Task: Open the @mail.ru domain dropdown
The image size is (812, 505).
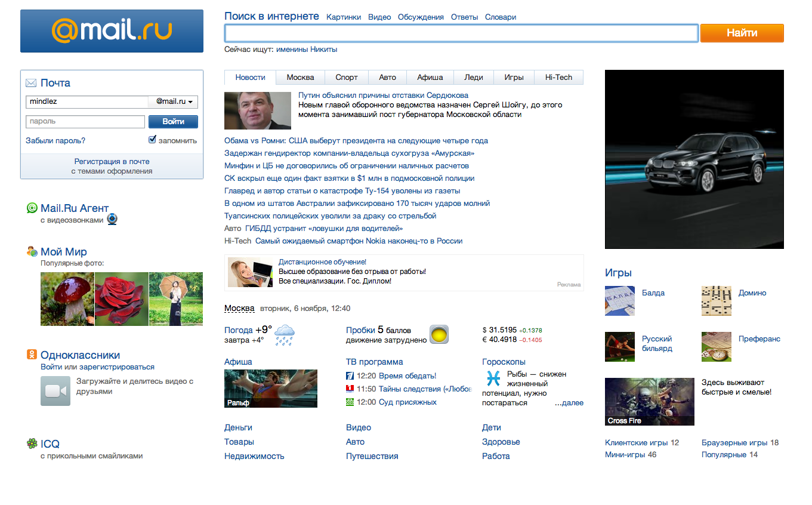Action: 174,102
